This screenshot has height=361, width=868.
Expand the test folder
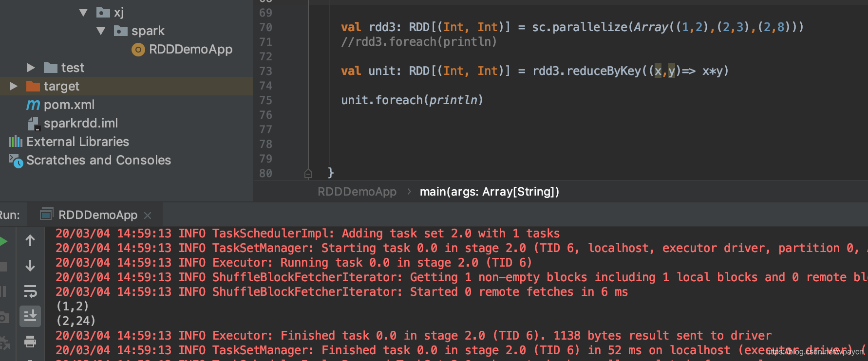pos(31,68)
